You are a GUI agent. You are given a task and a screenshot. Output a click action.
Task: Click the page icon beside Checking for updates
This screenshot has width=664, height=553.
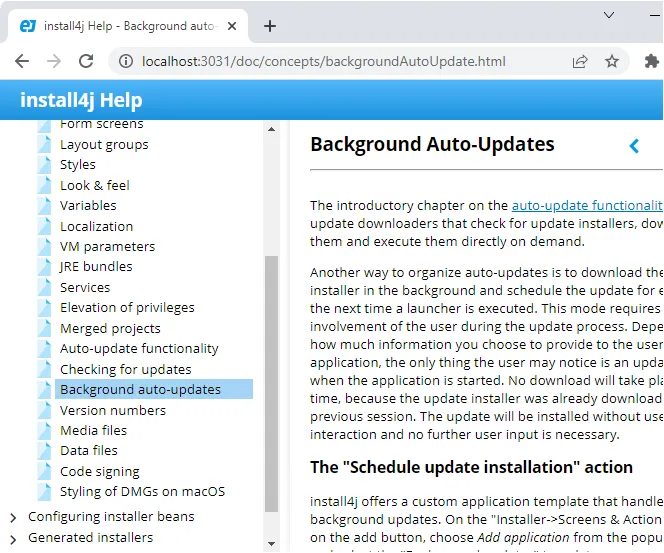[44, 369]
